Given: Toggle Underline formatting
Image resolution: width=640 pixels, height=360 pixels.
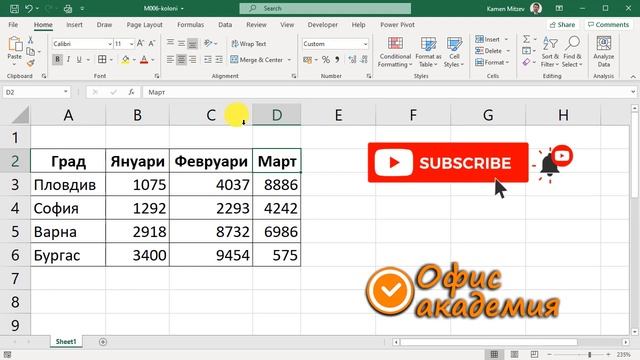Looking at the screenshot, I should coord(79,60).
